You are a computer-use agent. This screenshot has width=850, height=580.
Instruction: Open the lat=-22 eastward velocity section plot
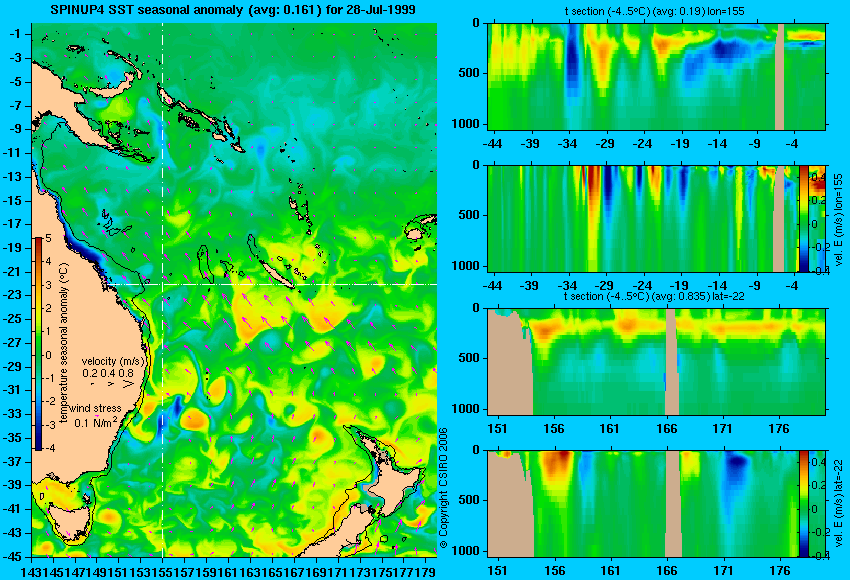643,504
